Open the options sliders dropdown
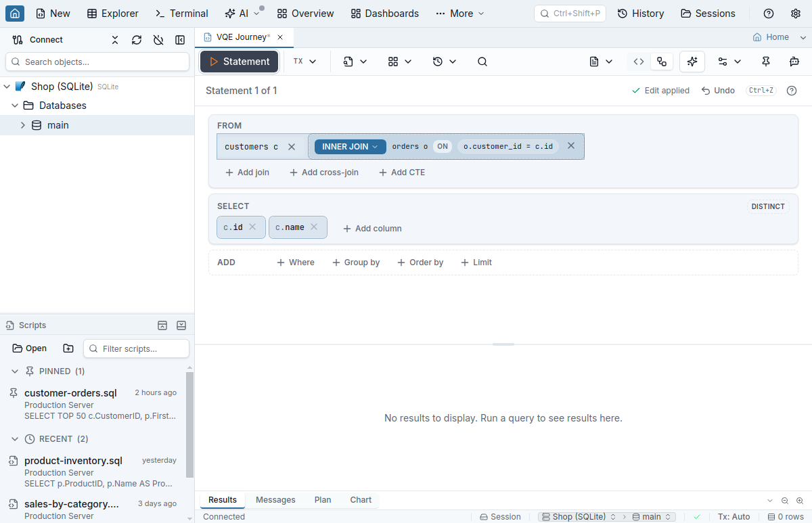The height and width of the screenshot is (523, 812). tap(729, 62)
